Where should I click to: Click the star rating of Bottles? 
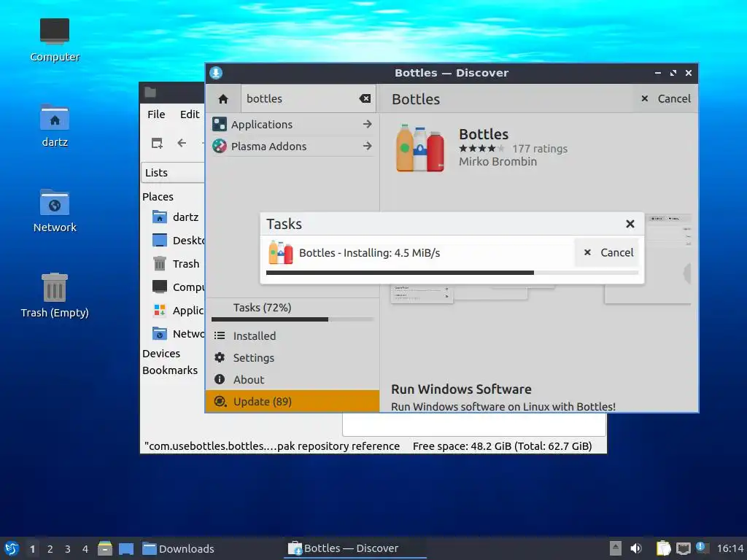coord(481,149)
